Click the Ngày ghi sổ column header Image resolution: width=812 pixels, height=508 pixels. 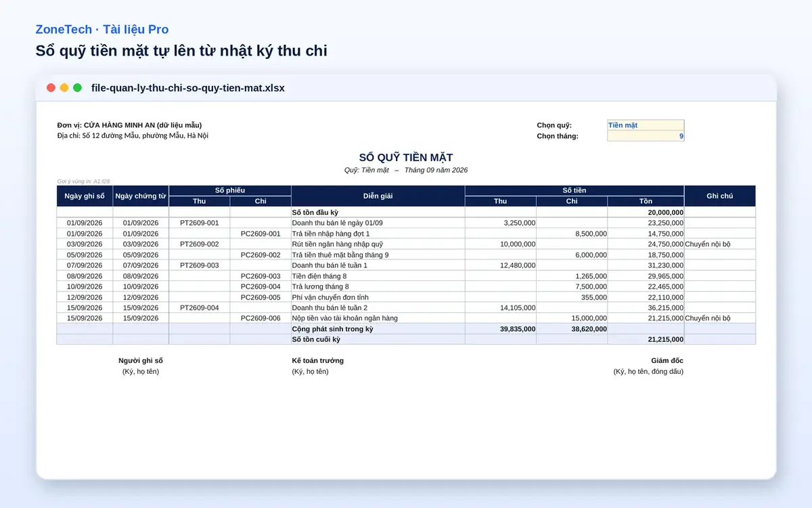[85, 196]
